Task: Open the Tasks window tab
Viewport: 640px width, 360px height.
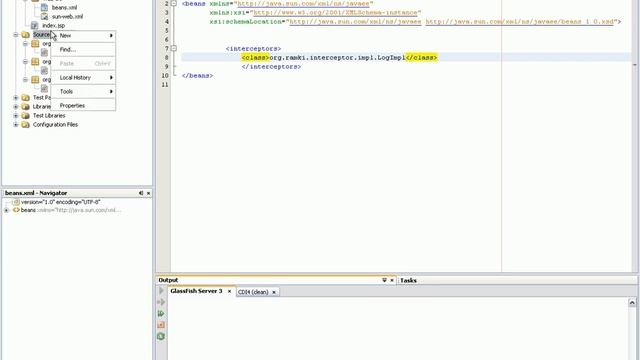Action: (x=408, y=280)
